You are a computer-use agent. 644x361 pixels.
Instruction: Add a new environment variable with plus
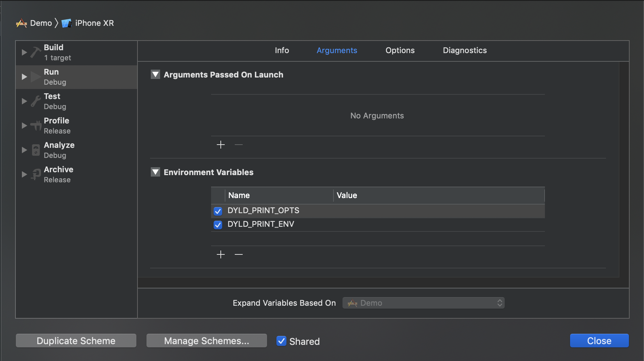(221, 254)
